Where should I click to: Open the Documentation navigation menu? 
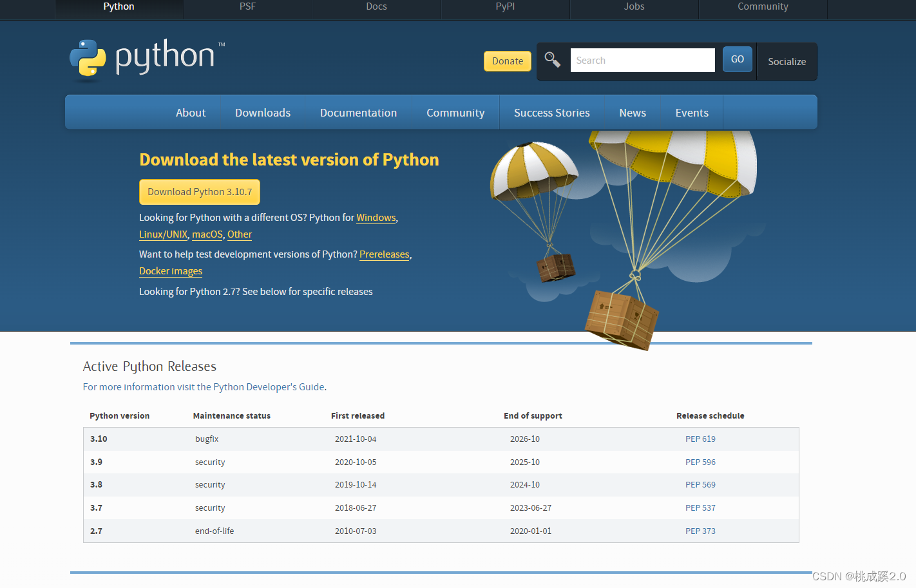click(x=358, y=113)
